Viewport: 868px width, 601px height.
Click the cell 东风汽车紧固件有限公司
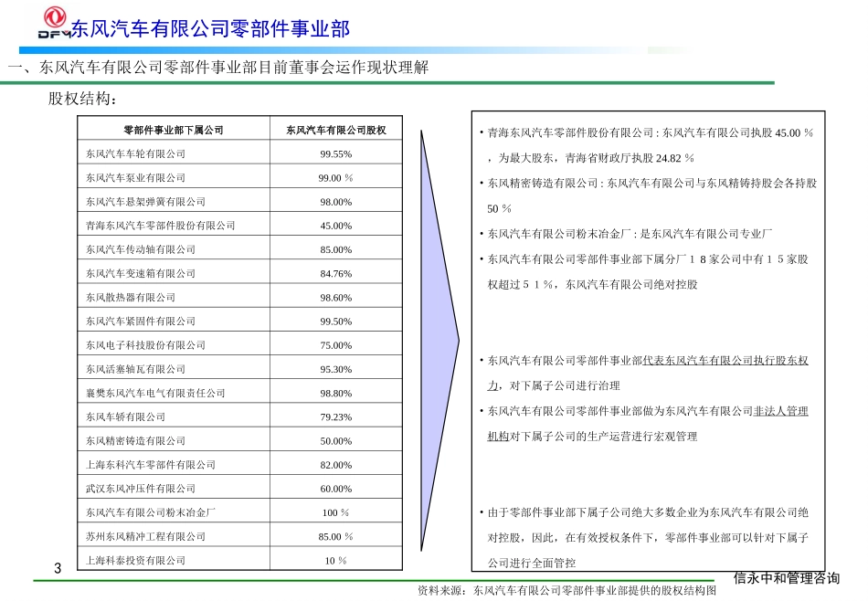click(140, 321)
